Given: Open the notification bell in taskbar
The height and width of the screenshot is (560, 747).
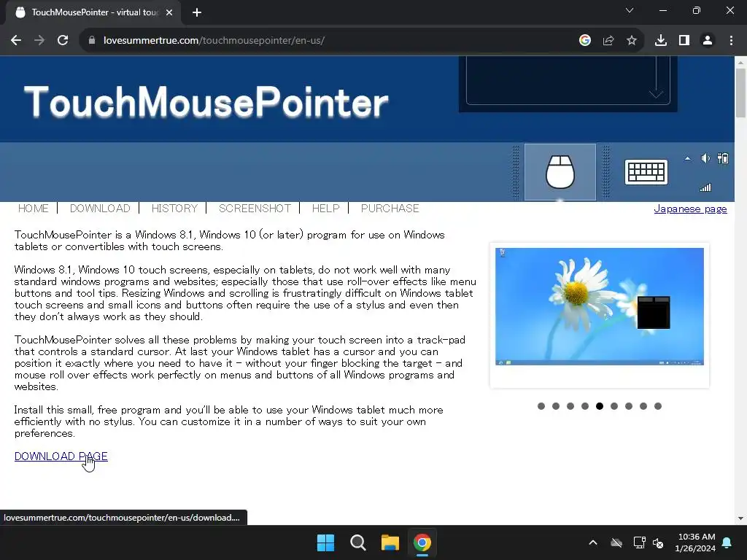Looking at the screenshot, I should pyautogui.click(x=727, y=542).
